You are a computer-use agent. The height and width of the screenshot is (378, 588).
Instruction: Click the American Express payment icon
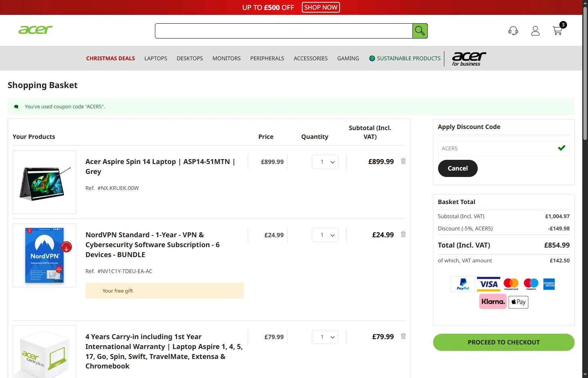tap(549, 284)
